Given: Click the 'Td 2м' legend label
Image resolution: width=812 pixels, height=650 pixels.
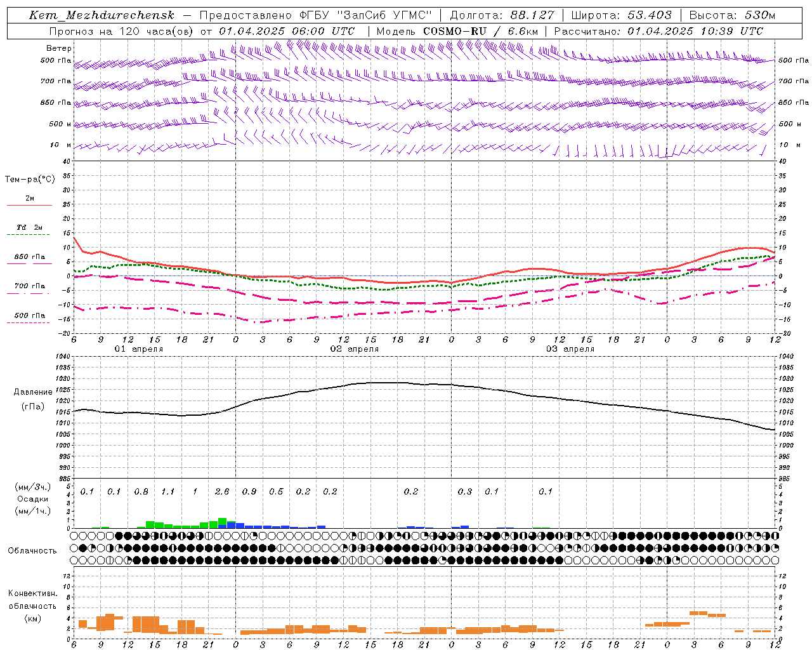Looking at the screenshot, I should pyautogui.click(x=29, y=227).
